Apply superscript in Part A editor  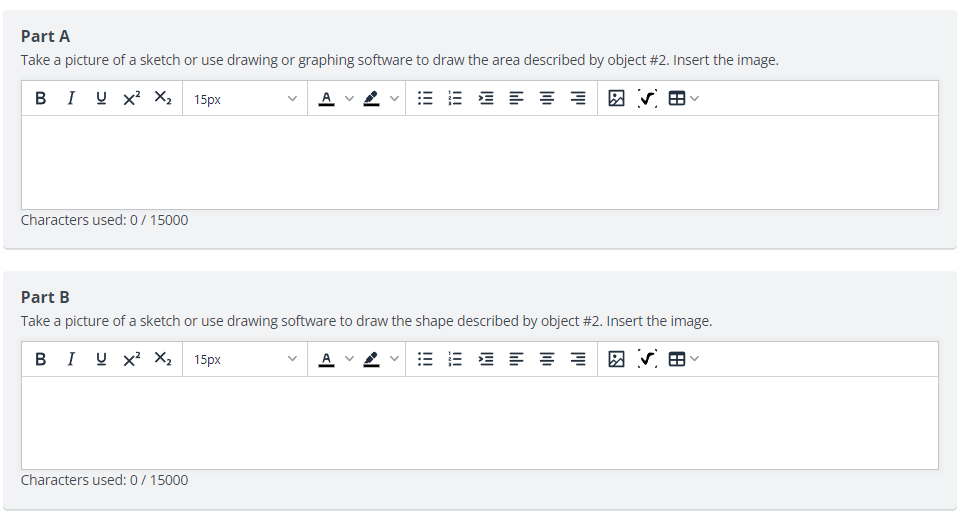(x=132, y=98)
